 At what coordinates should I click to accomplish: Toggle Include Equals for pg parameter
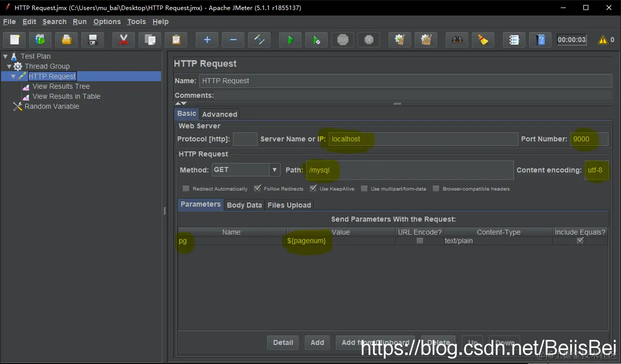[580, 241]
